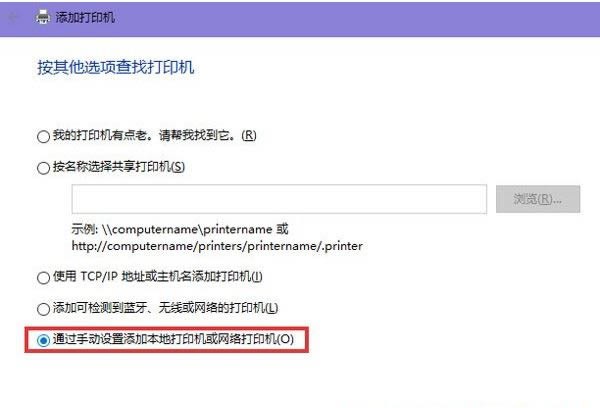The image size is (600, 408).
Task: Select the 使用 TCP/IP 地址或主机名 radio button
Action: tap(43, 277)
